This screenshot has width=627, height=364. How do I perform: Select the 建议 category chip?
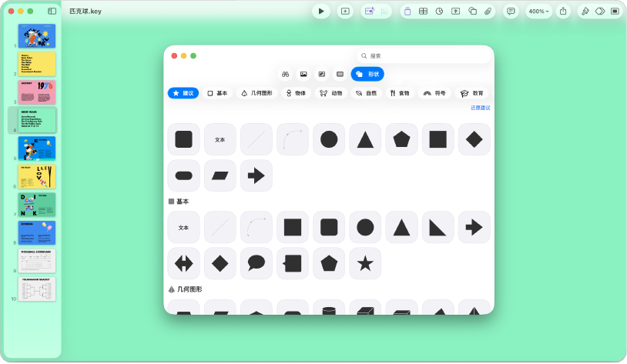pyautogui.click(x=183, y=93)
